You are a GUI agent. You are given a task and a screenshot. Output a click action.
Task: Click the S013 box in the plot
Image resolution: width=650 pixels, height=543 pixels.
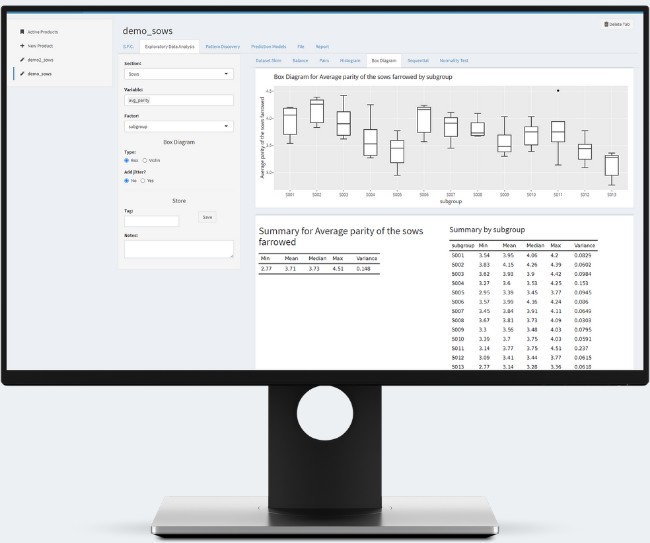coord(611,165)
